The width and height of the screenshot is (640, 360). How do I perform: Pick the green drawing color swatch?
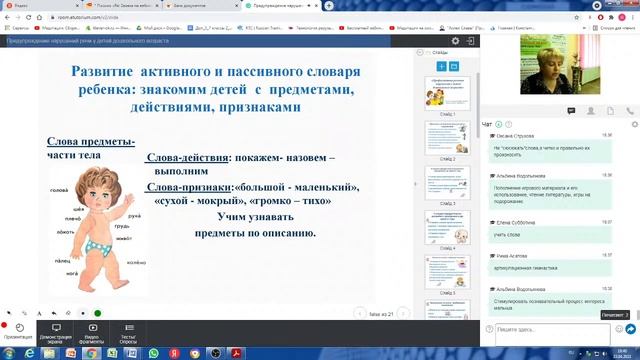coord(98,313)
